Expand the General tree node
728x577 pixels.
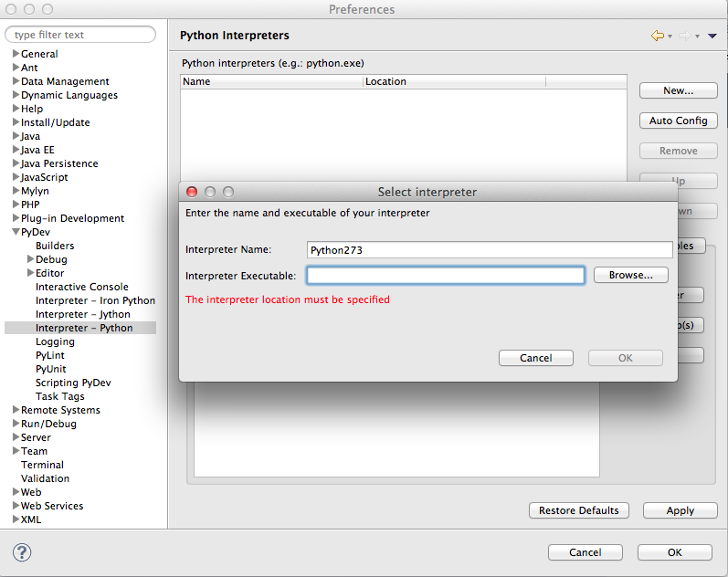pyautogui.click(x=16, y=54)
